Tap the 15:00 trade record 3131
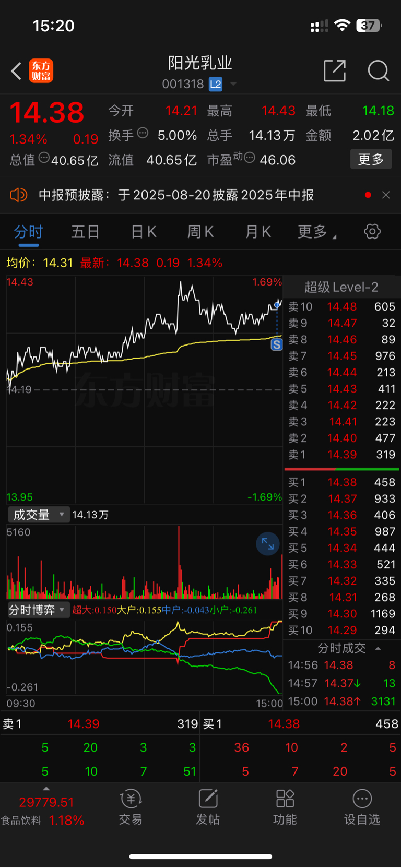Viewport: 401px width, 868px height. click(x=341, y=701)
